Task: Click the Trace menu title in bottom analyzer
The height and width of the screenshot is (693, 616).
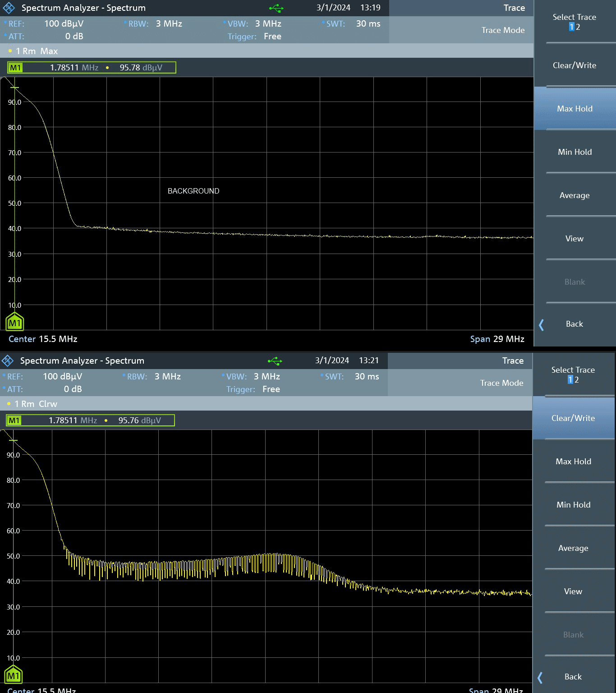Action: coord(513,360)
